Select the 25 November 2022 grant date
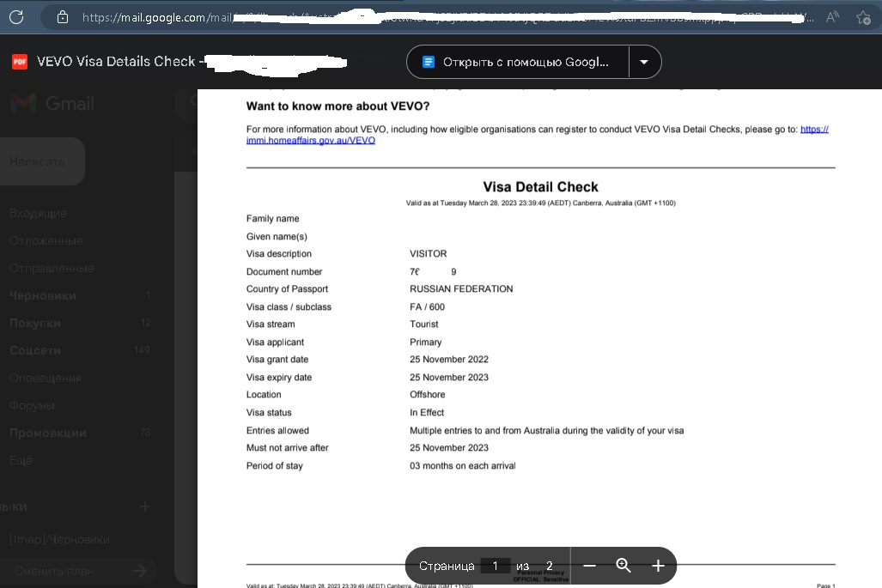The width and height of the screenshot is (882, 588). tap(449, 359)
